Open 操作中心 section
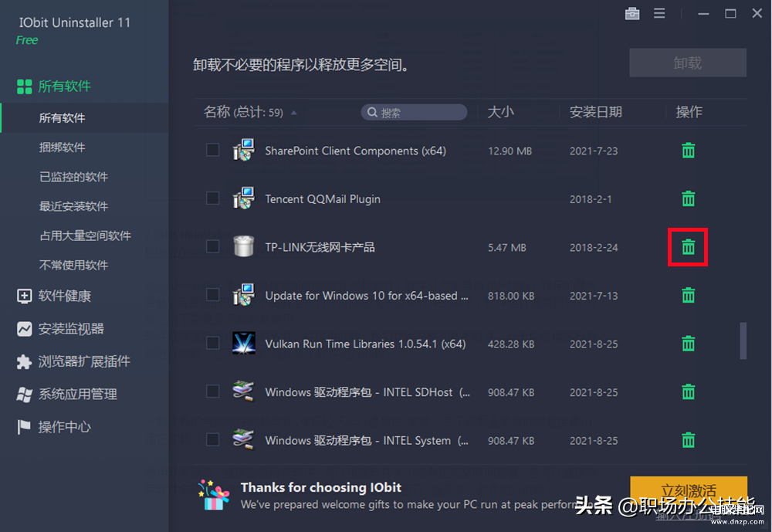The height and width of the screenshot is (532, 772). click(54, 427)
